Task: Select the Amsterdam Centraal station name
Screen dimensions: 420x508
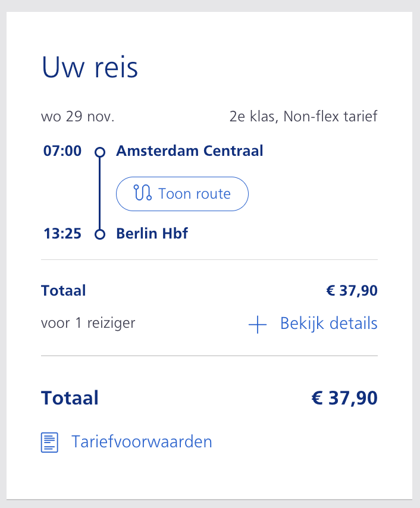Action: point(190,151)
